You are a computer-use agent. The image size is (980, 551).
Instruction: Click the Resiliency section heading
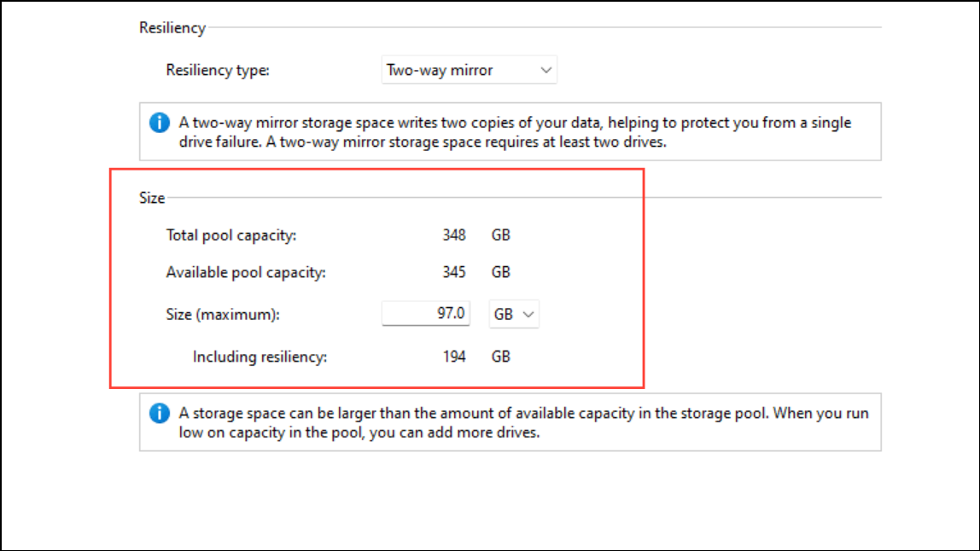click(x=172, y=28)
